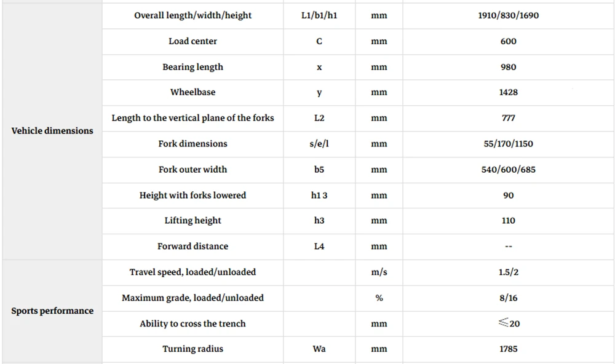The width and height of the screenshot is (615, 364).
Task: Select Length to the vertical plane of the forks
Action: coord(192,118)
